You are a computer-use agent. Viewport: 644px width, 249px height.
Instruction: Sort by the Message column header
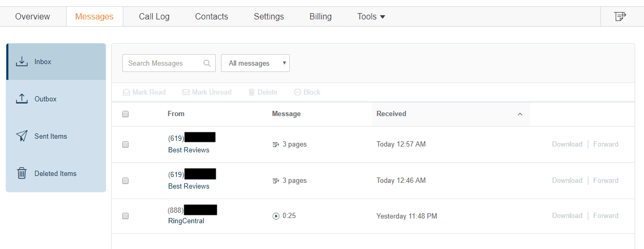pos(286,113)
